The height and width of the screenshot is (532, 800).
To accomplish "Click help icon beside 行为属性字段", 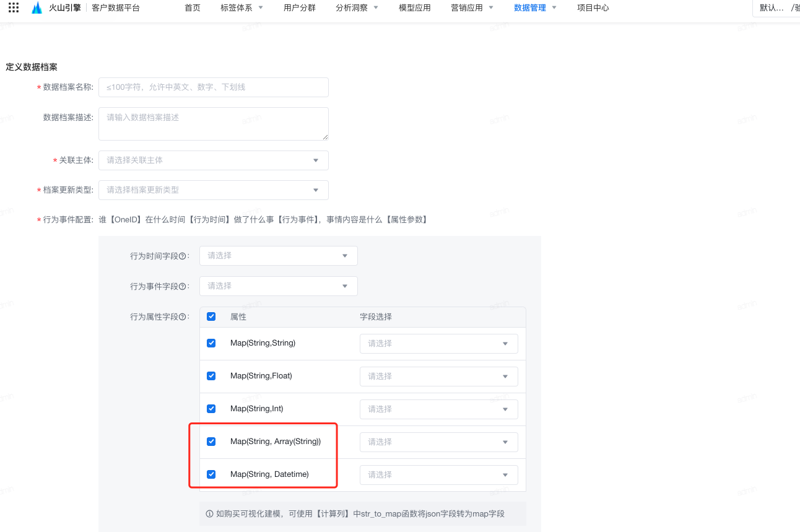I will click(x=183, y=316).
